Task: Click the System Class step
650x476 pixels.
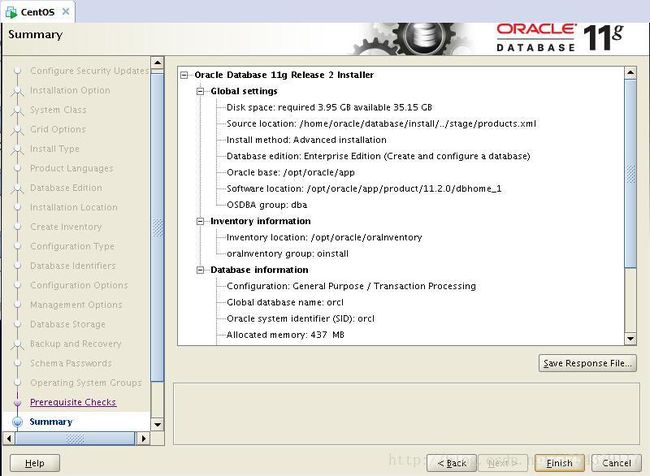Action: (58, 110)
